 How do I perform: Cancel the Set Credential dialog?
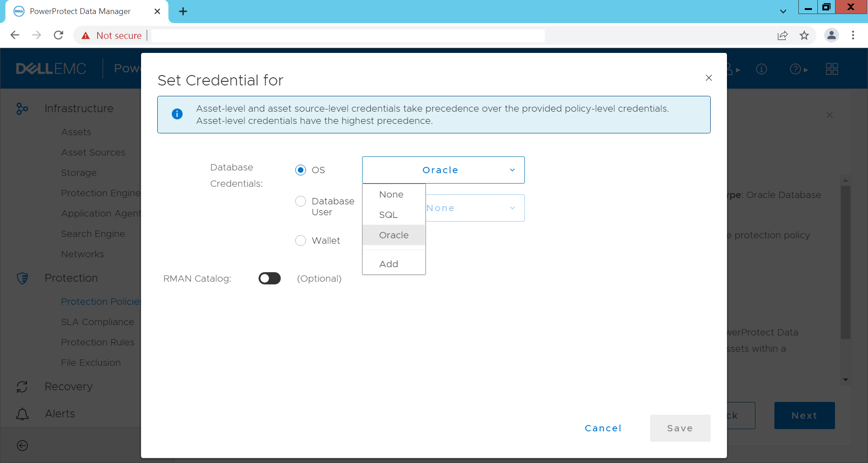603,428
